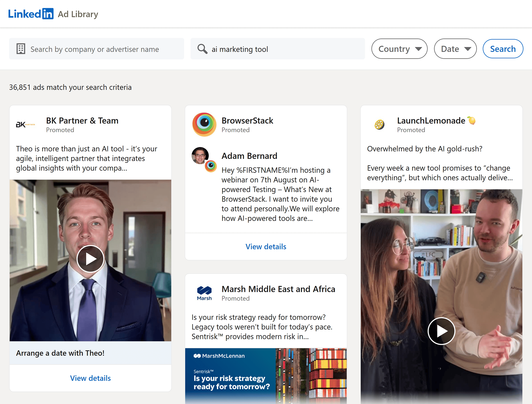The image size is (532, 404).
Task: Click 'Promoted' label under BK Partner & Team
Action: tap(60, 130)
